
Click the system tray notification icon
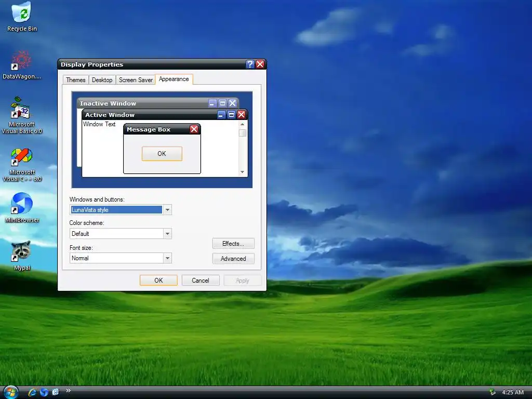pos(493,392)
